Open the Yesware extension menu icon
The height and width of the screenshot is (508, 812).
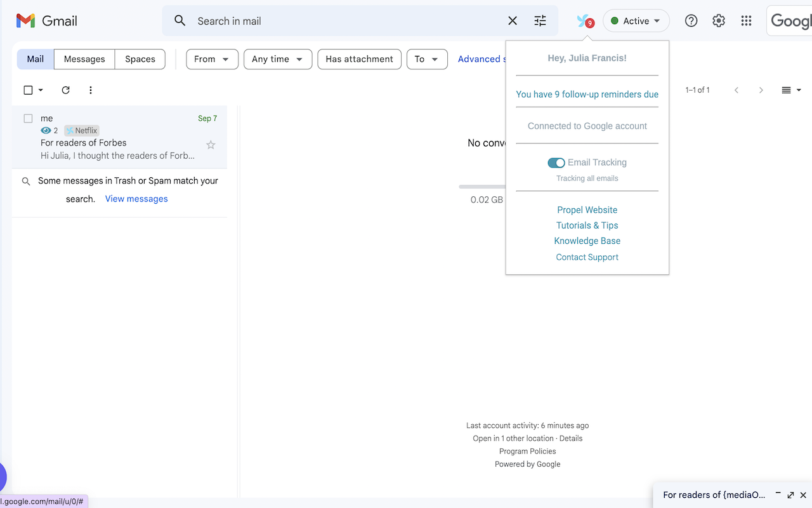tap(583, 20)
